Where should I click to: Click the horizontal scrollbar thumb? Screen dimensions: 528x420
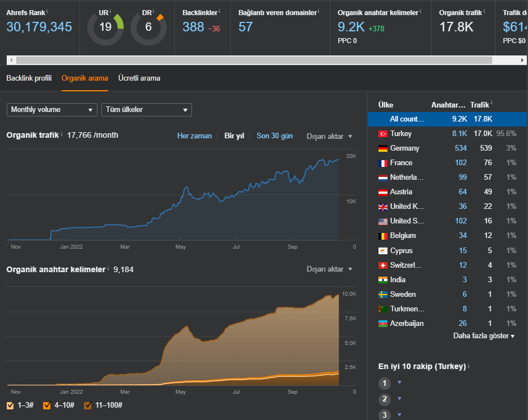coord(254,60)
